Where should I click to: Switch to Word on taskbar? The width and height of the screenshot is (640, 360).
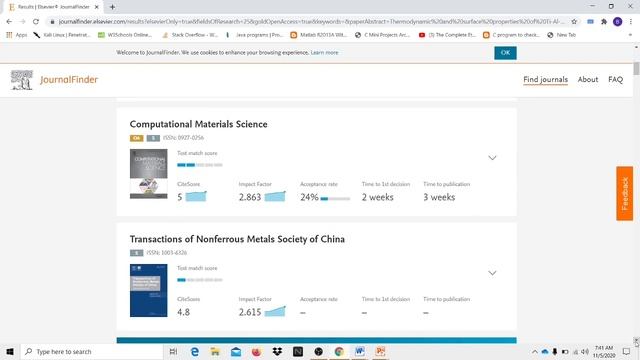(x=360, y=351)
